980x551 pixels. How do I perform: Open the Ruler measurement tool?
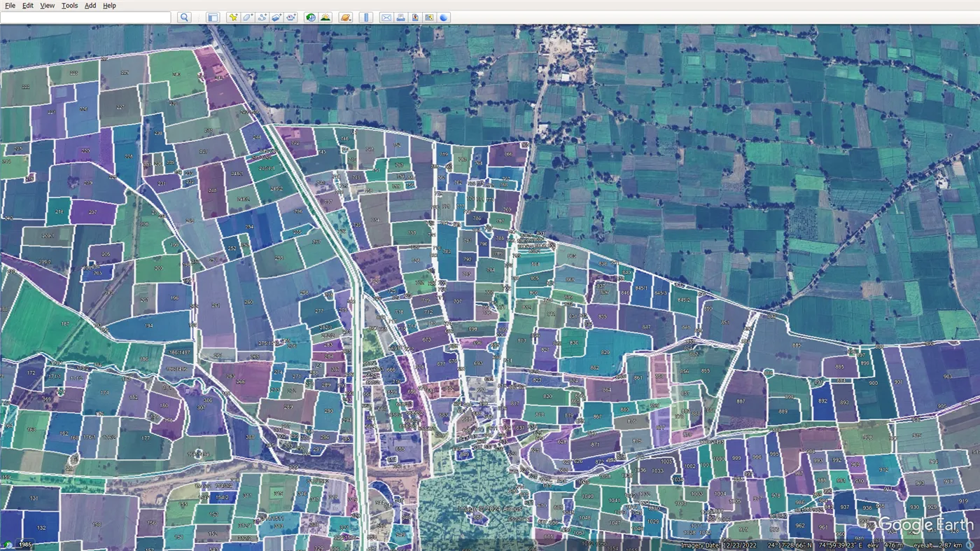[x=366, y=18]
